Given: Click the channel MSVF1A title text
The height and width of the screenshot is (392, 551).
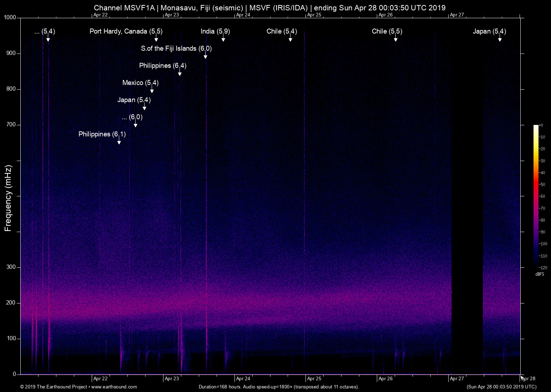Looking at the screenshot, I should click(269, 7).
